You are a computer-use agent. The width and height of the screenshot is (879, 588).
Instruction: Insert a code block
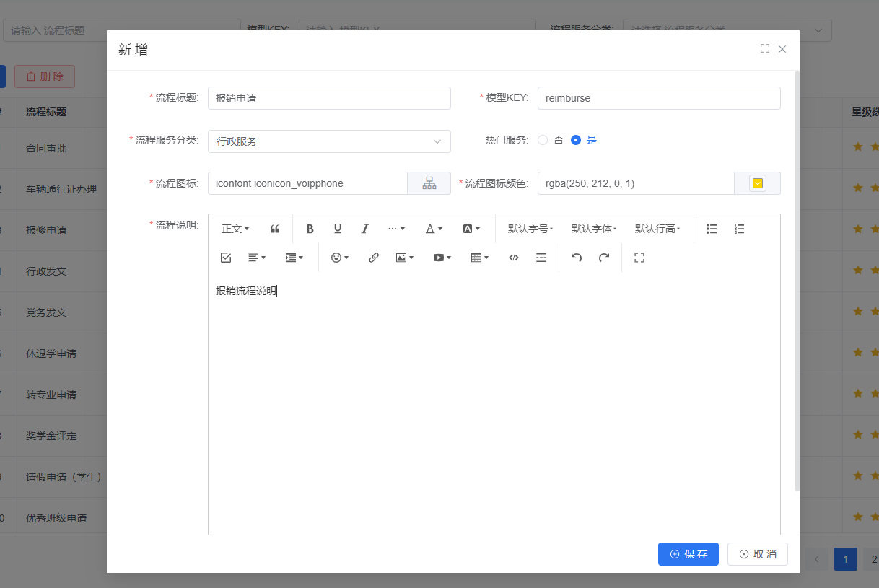514,258
